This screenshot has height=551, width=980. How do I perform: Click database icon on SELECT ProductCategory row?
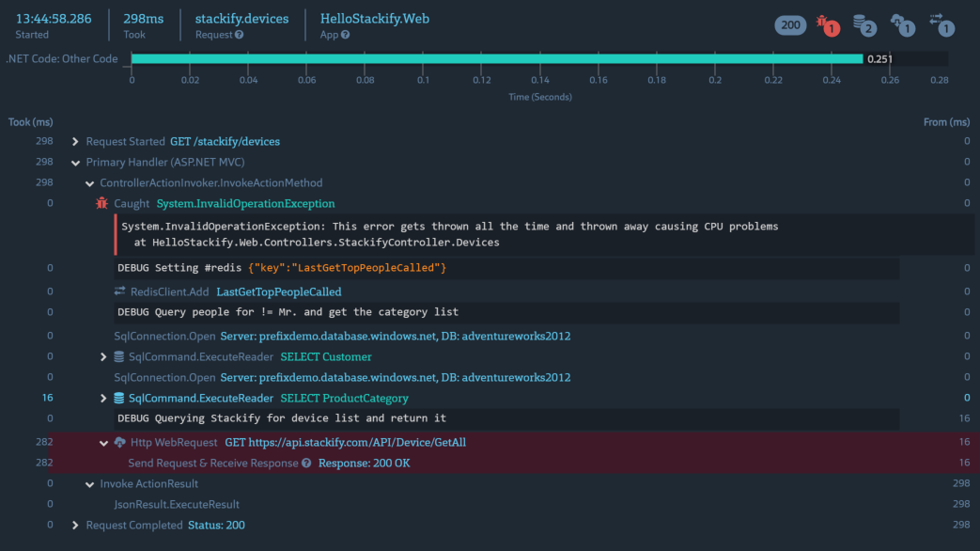[x=118, y=398]
